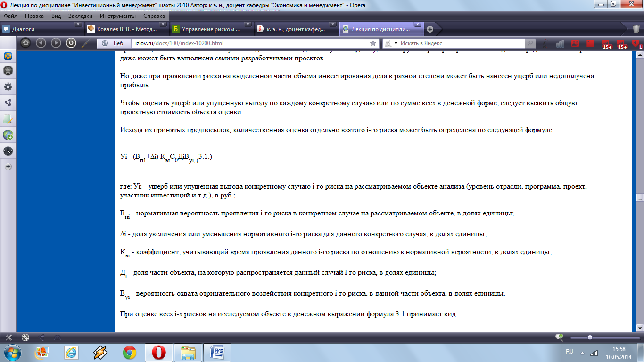Open zoom magnifier icon in status bar
Viewport: 644px width, 362px height.
560,337
